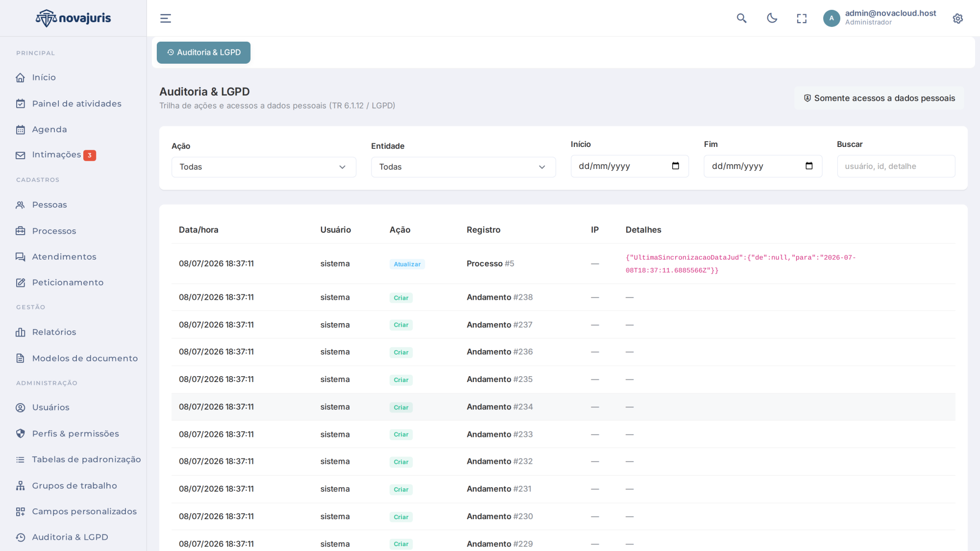The width and height of the screenshot is (980, 551).
Task: Expand the Entidade filter dropdown
Action: tap(463, 167)
